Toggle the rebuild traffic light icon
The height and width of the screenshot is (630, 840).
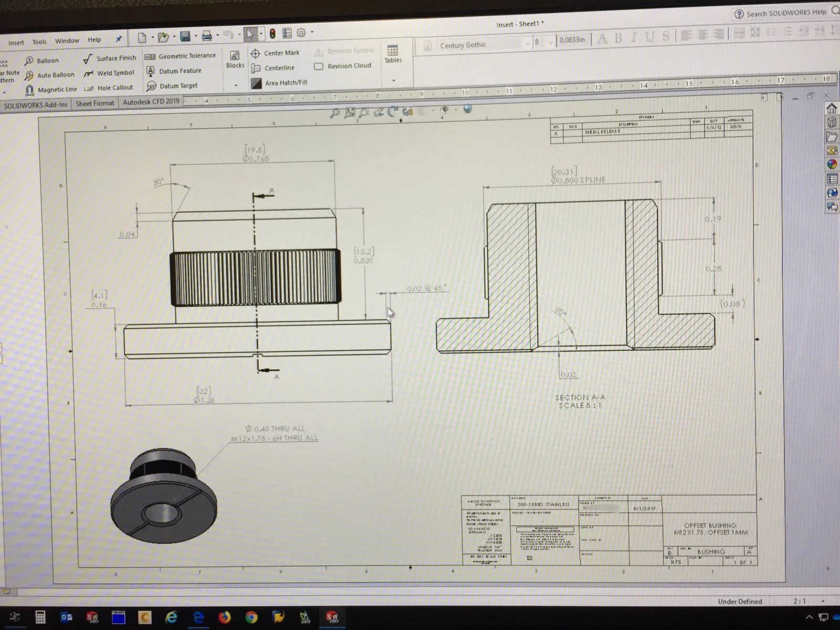click(272, 34)
